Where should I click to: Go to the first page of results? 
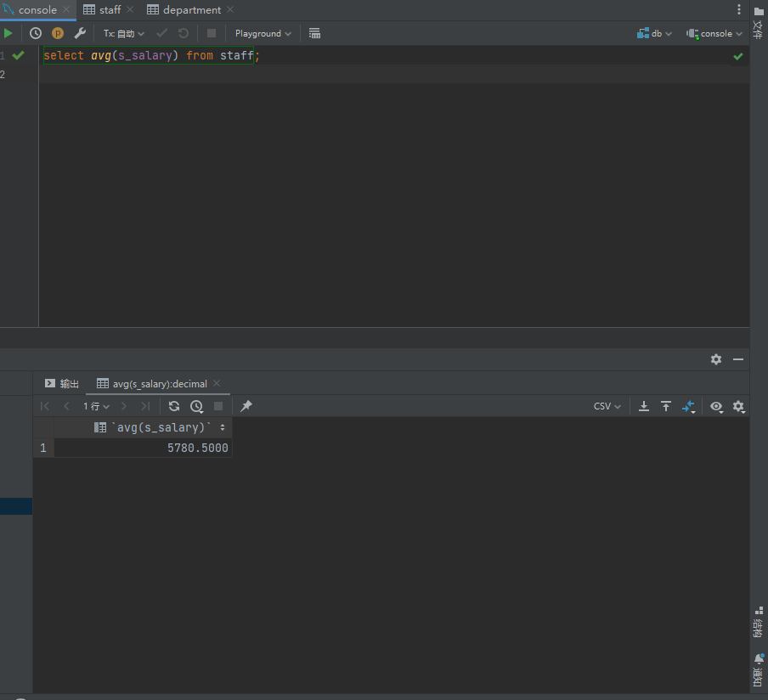44,406
